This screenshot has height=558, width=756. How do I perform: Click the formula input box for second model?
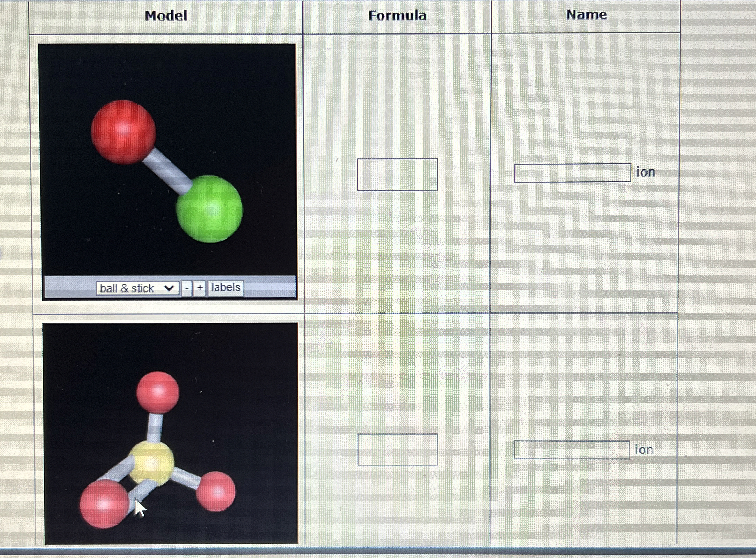397,450
